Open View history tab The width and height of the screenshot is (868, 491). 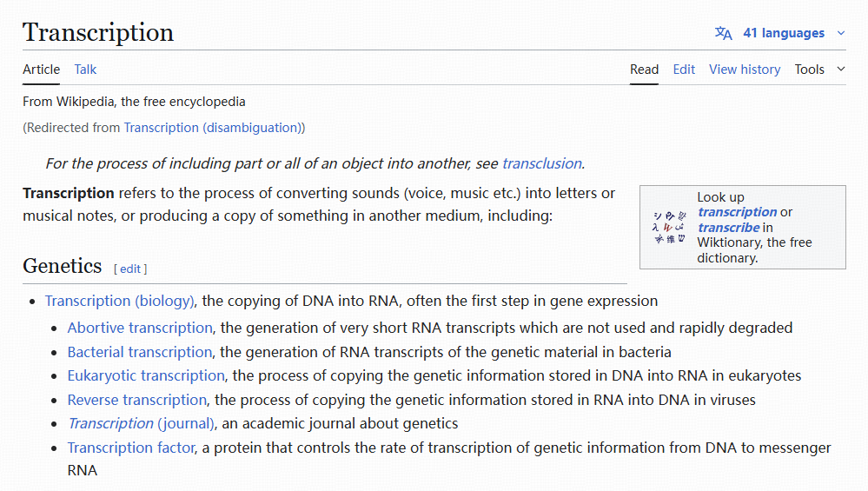[745, 70]
